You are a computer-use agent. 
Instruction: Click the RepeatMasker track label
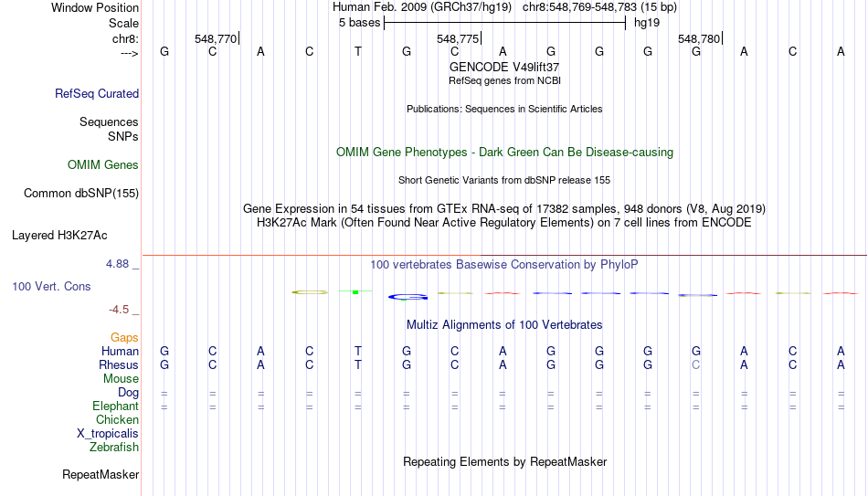[101, 474]
